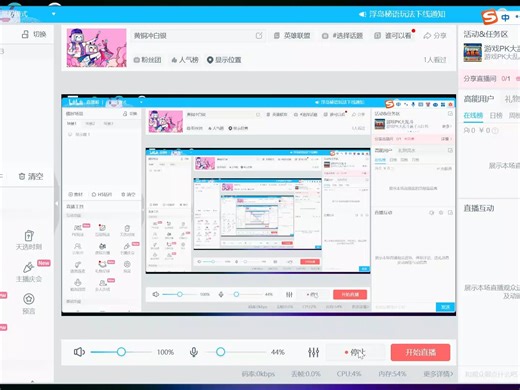This screenshot has width=520, height=390.
Task: Click the nested preview 开始直播 button
Action: pyautogui.click(x=350, y=294)
